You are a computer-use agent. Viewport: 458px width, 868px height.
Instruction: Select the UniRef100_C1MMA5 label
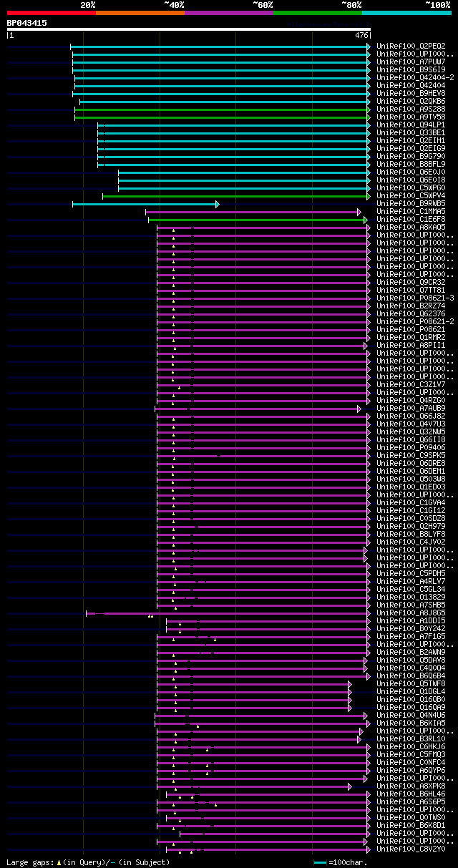411,211
